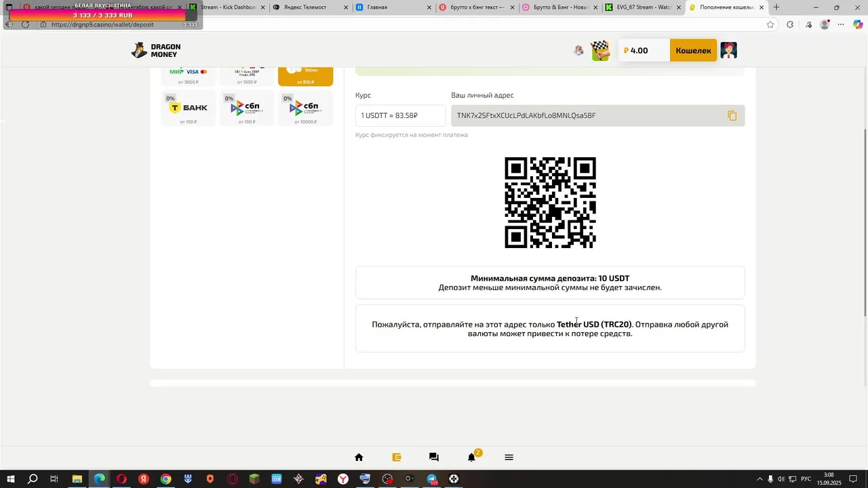Switch the РУС input language
The height and width of the screenshot is (488, 868).
click(806, 479)
